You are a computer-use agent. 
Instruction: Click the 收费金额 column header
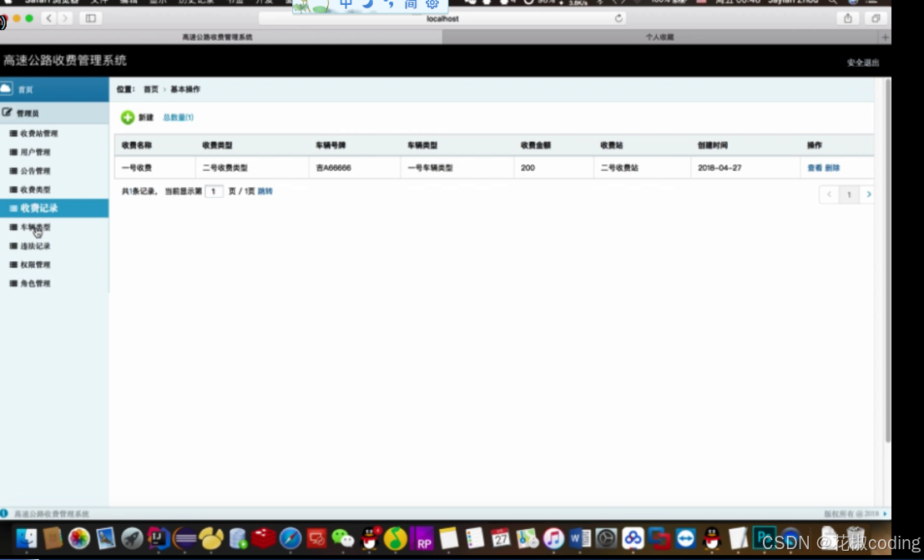[536, 145]
